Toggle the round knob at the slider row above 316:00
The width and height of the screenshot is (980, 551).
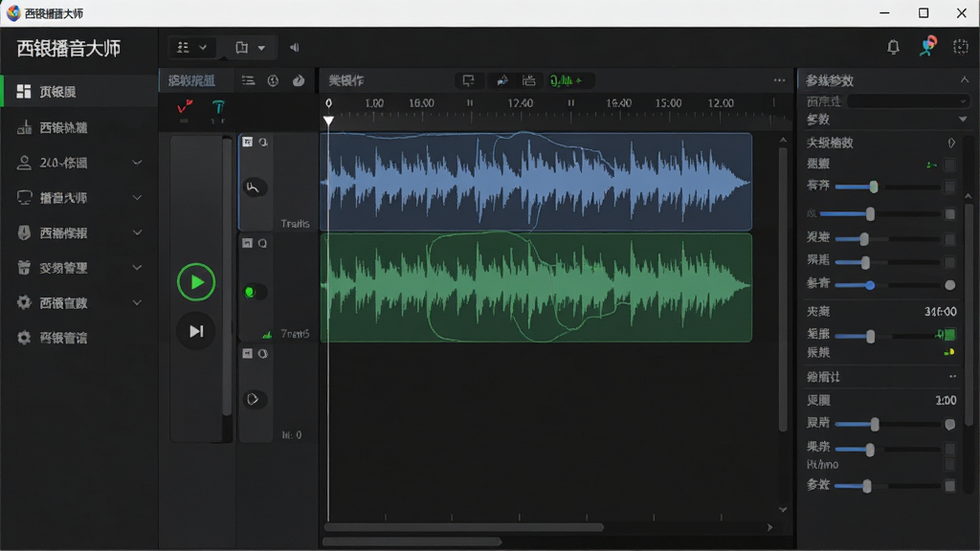[x=950, y=285]
